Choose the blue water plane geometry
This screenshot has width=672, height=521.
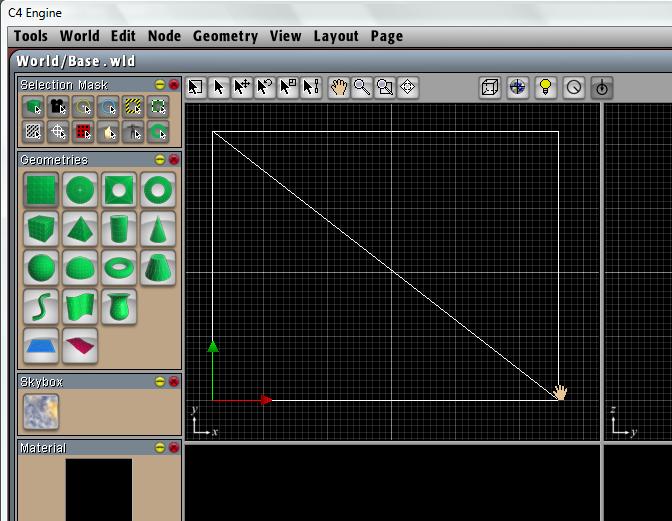[40, 345]
